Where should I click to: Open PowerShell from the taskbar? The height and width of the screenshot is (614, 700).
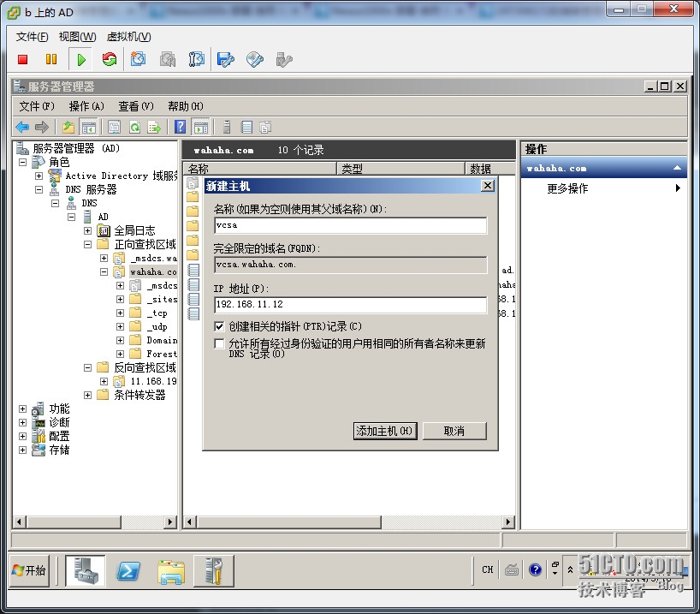[128, 570]
